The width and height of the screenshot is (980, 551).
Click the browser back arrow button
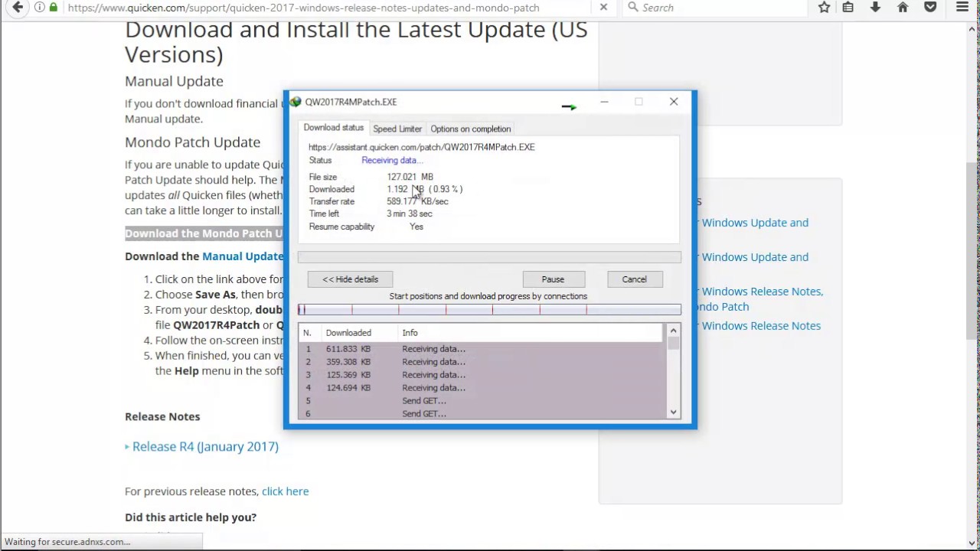tap(17, 8)
